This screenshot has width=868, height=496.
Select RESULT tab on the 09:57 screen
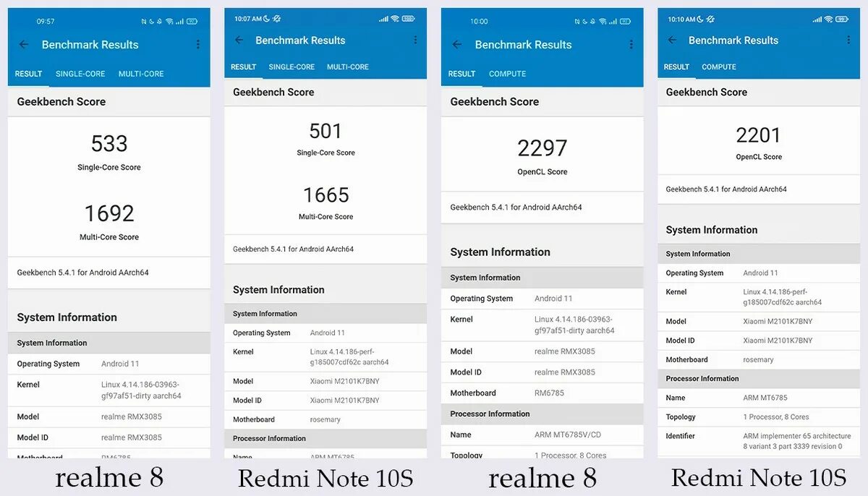[x=29, y=74]
